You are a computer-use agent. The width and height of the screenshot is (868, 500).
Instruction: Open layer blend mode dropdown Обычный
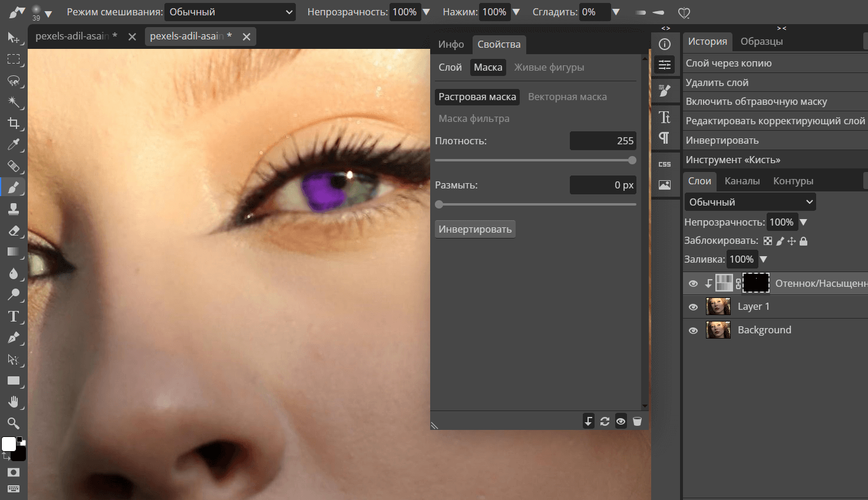[750, 202]
